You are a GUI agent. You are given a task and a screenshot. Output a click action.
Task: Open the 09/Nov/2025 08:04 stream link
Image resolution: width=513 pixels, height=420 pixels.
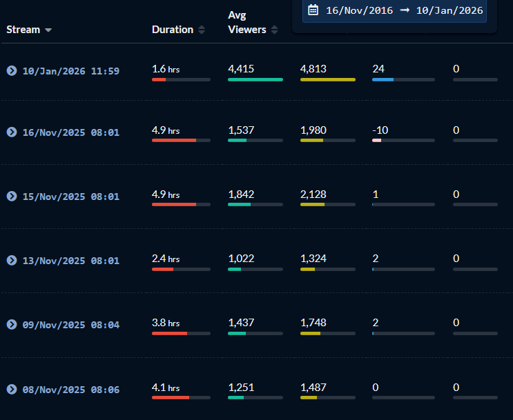click(71, 325)
